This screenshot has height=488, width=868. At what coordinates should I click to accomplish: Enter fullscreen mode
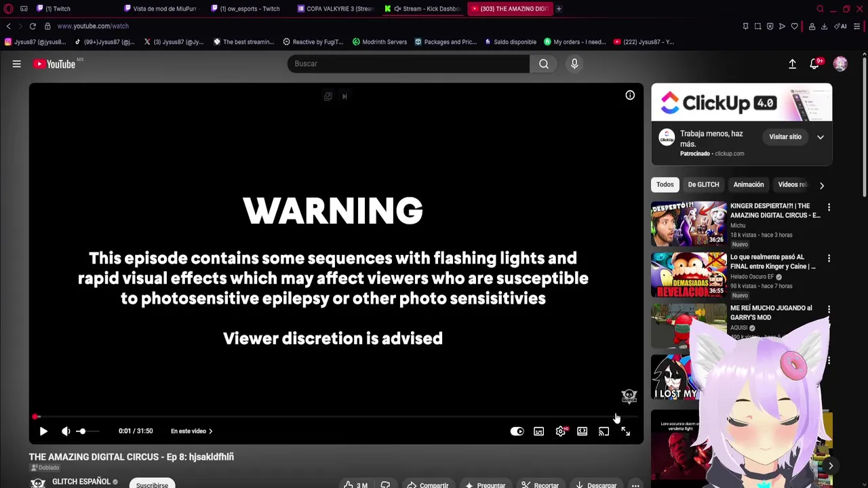625,431
